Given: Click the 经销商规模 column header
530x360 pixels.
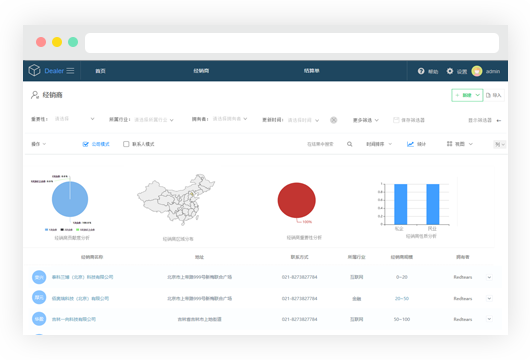Looking at the screenshot, I should (402, 257).
